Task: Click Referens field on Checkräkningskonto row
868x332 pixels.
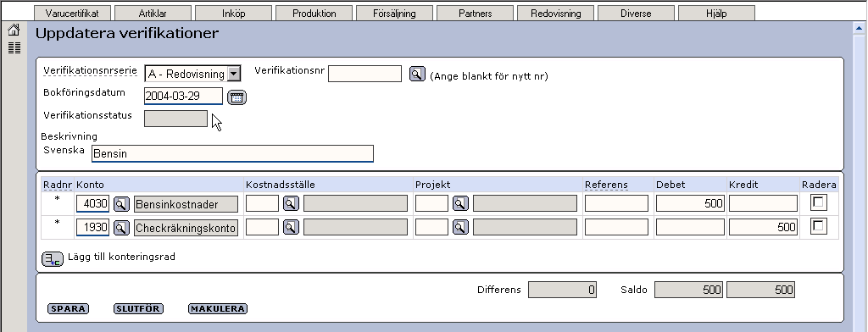Action: [x=617, y=227]
